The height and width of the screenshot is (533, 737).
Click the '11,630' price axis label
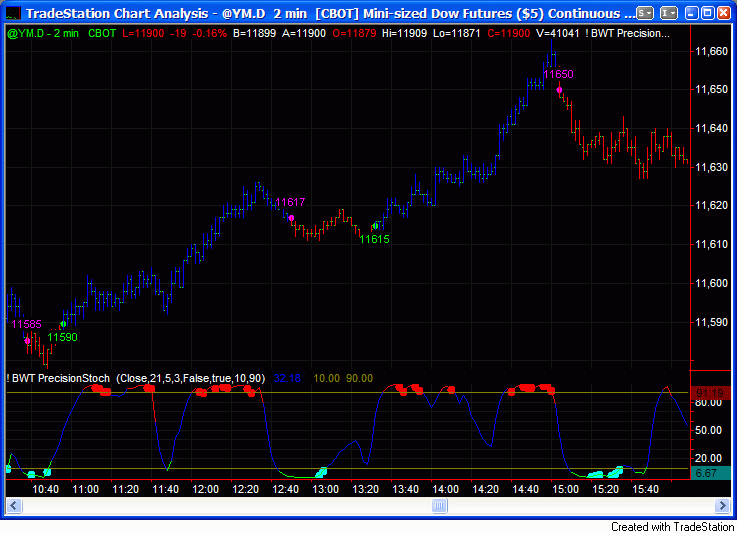coord(711,167)
